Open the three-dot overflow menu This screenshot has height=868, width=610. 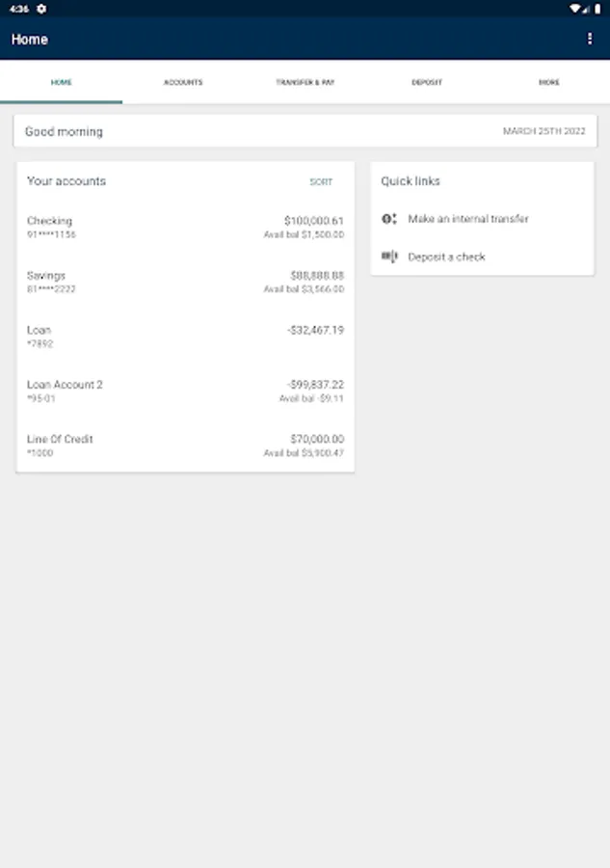point(590,39)
